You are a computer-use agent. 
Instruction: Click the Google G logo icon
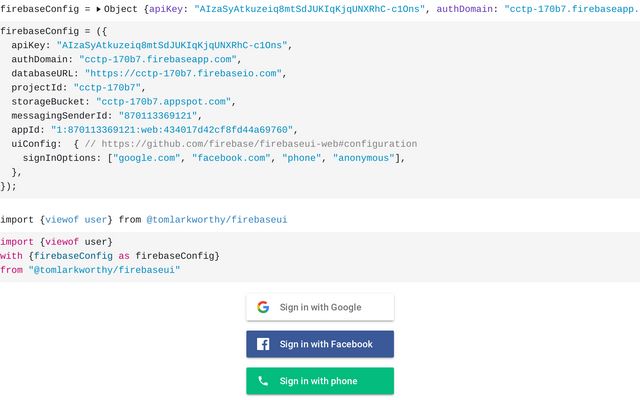tap(263, 307)
